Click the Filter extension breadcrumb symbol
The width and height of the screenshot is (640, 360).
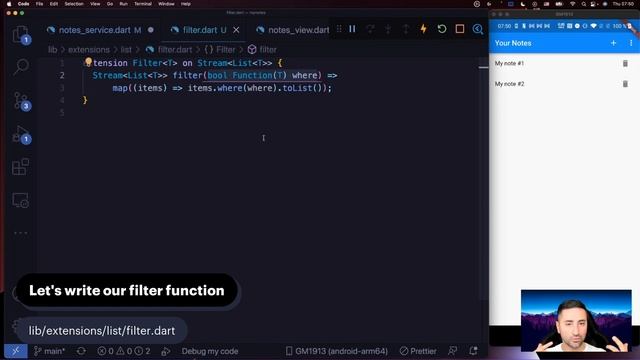pos(220,49)
